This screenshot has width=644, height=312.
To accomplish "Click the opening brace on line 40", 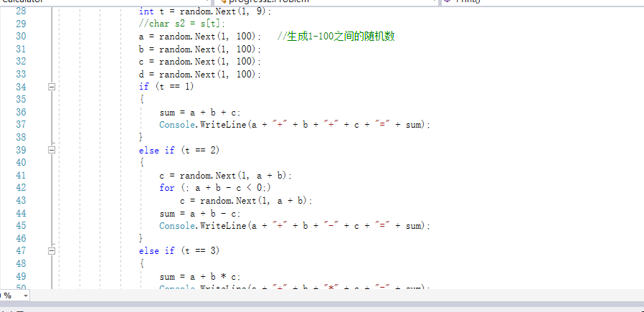I will 141,163.
